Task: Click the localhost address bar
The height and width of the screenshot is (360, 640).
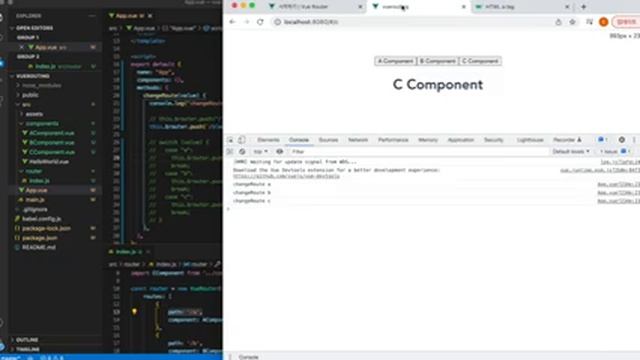Action: tap(412, 22)
